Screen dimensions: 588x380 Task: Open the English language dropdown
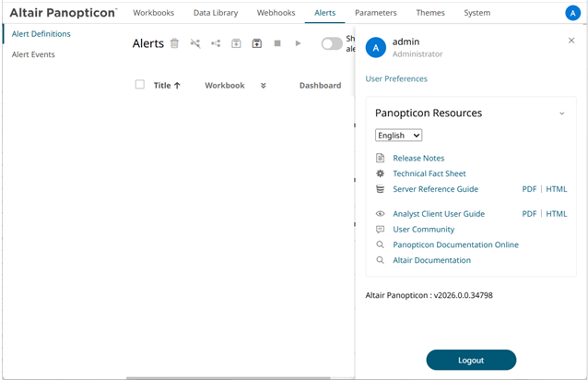coord(399,135)
